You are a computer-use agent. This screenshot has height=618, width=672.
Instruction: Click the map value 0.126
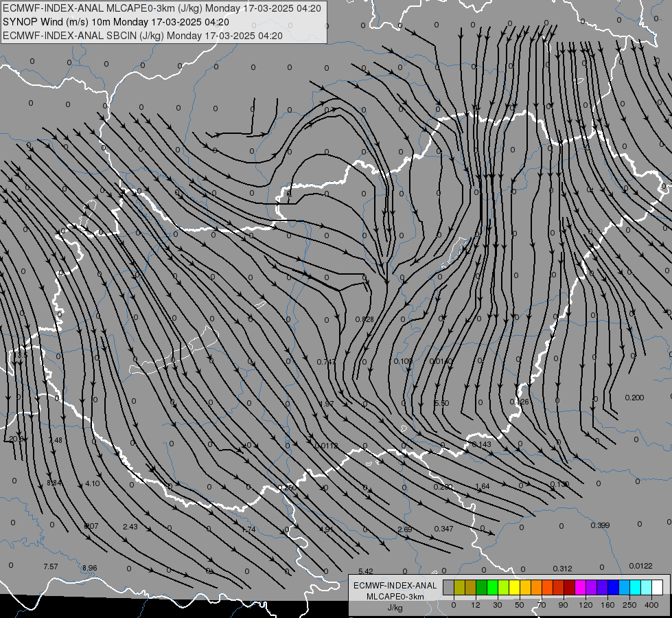click(520, 402)
